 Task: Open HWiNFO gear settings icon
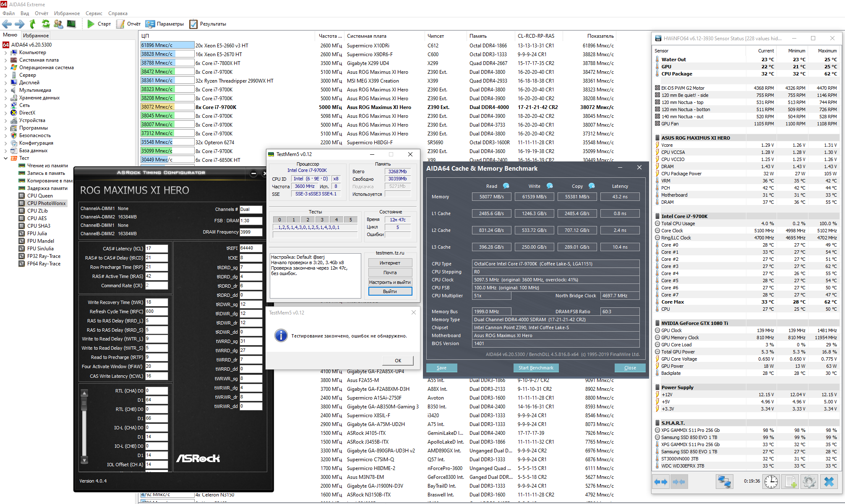coord(809,482)
